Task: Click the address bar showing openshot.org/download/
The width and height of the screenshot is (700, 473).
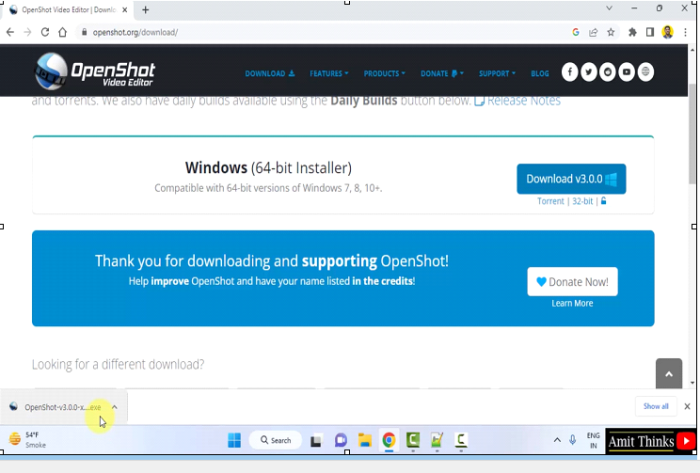Action: coord(321,32)
